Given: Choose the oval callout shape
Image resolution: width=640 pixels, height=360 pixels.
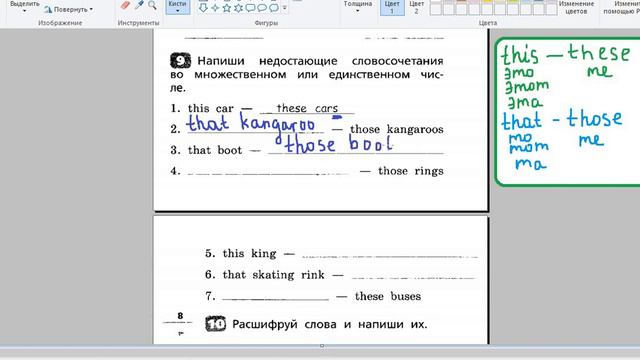Looking at the screenshot, I should (262, 7).
